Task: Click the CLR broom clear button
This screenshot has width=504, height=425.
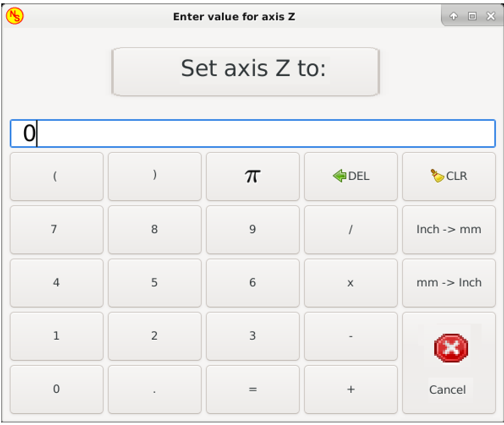Action: [449, 176]
